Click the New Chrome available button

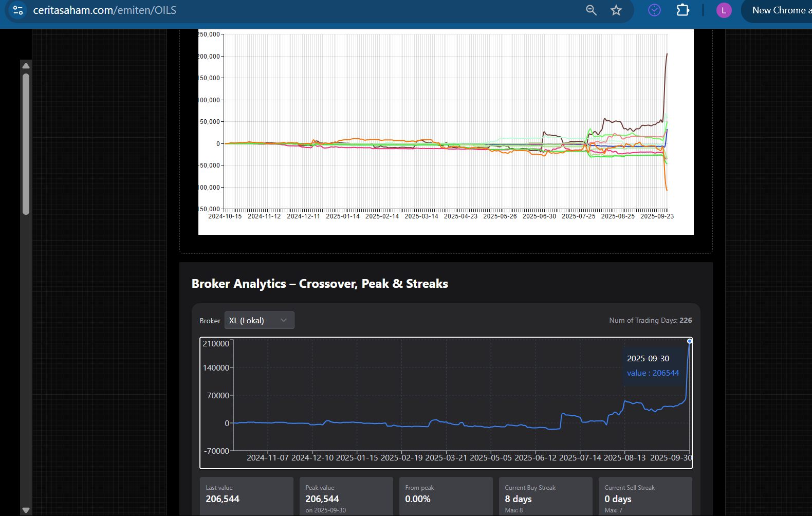pos(778,10)
